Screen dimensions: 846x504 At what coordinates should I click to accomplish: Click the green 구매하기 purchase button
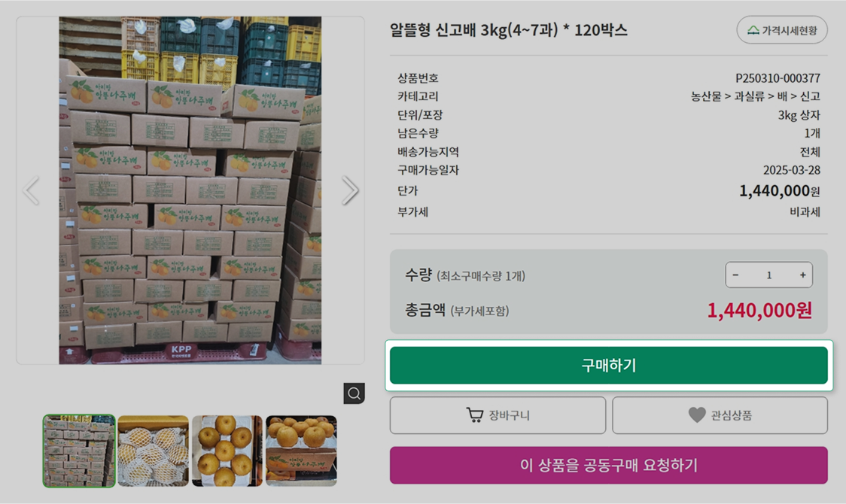pyautogui.click(x=609, y=366)
